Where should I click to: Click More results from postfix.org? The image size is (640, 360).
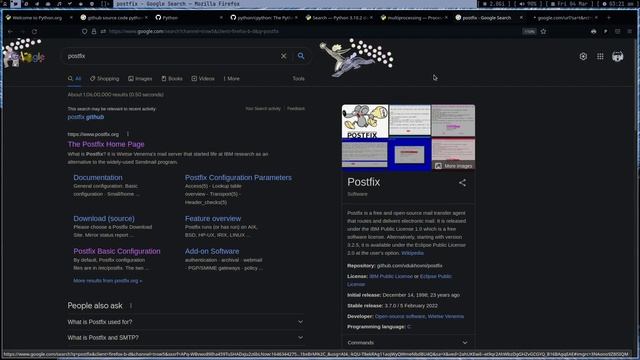pos(108,281)
